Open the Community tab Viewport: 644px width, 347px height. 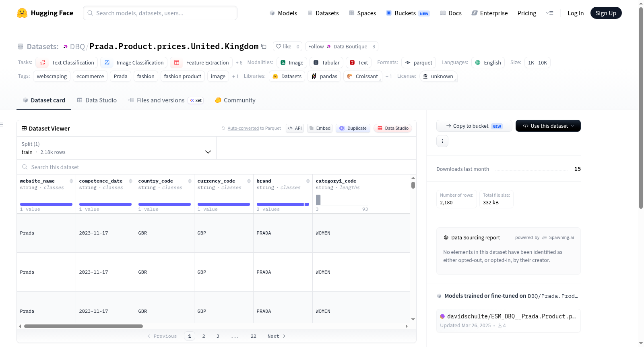point(235,100)
